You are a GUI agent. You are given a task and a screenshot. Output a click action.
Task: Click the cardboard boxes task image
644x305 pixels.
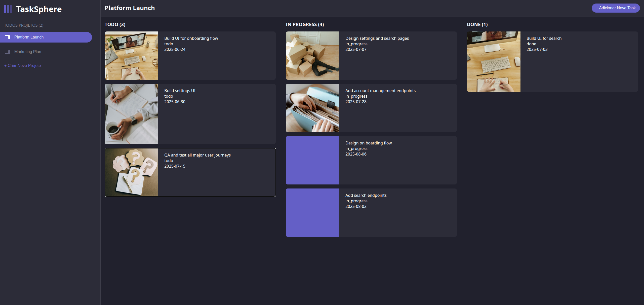[x=312, y=56]
